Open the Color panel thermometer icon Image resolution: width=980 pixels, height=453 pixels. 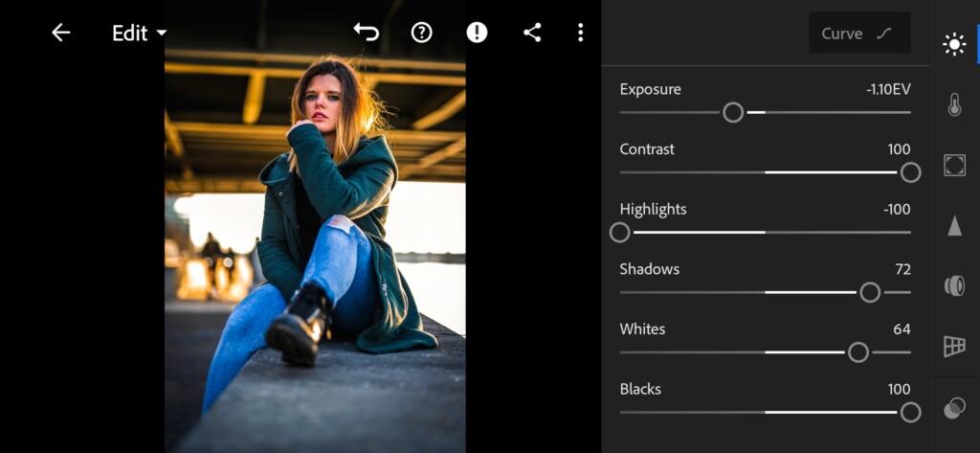[x=954, y=104]
